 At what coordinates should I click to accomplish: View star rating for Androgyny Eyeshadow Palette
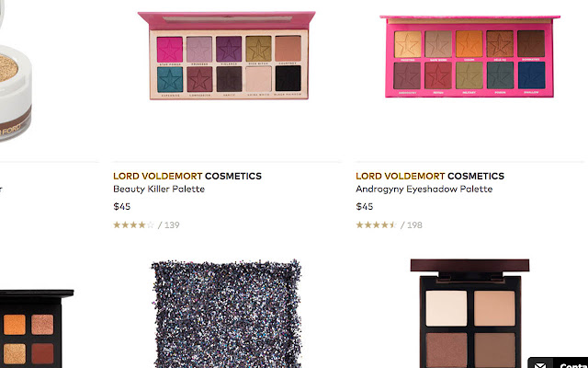[x=376, y=224]
